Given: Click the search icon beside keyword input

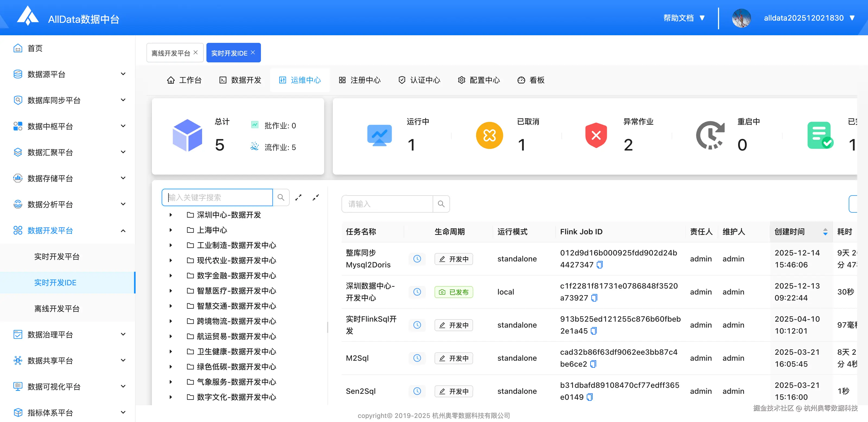Looking at the screenshot, I should 281,197.
